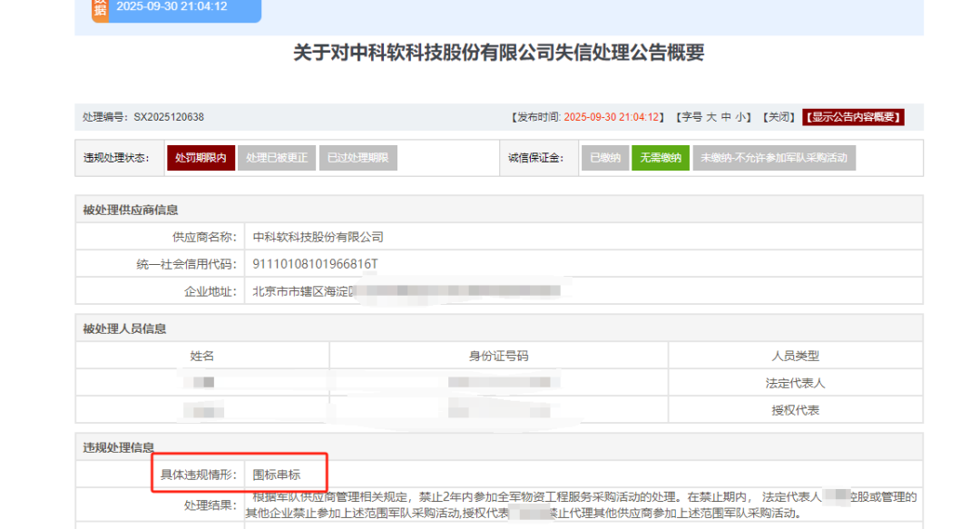Click the 处理结果 description paragraph
The image size is (980, 529).
582,505
